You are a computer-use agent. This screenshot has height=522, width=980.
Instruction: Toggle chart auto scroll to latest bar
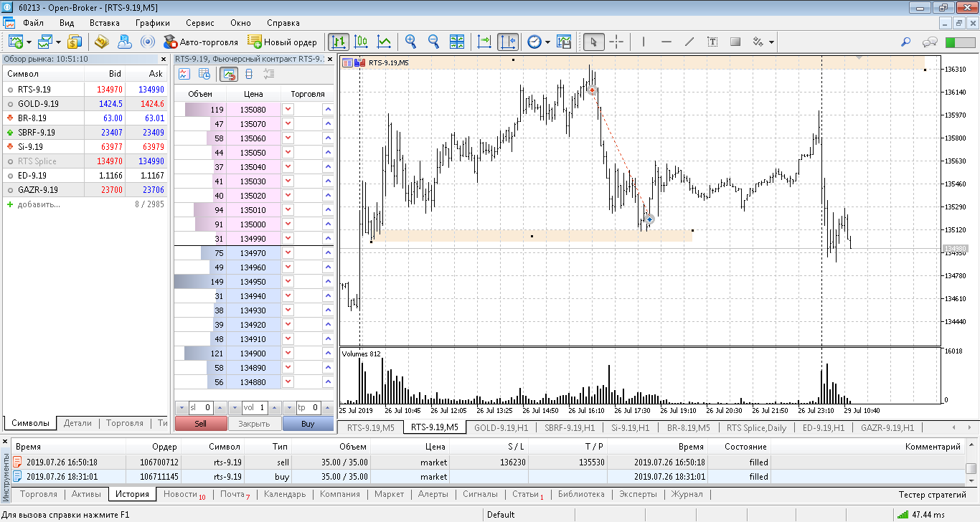[484, 42]
